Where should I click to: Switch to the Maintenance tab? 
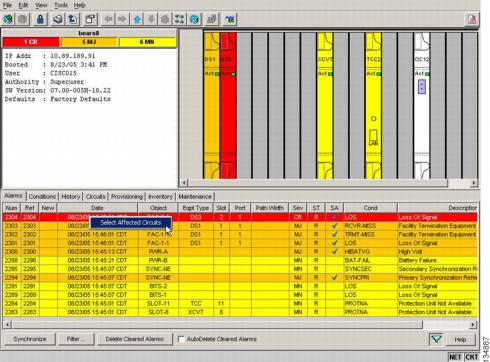[195, 197]
